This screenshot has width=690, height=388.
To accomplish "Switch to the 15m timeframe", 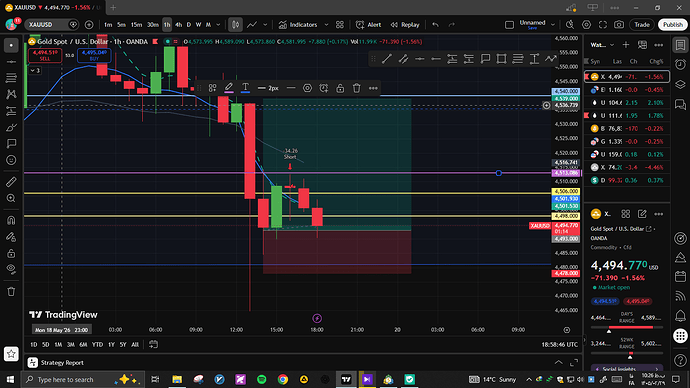I will point(136,25).
